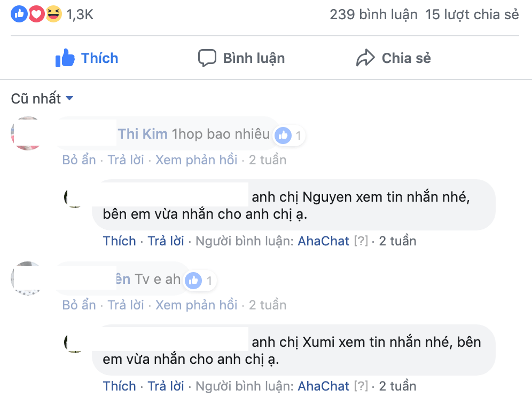Screen dimensions: 532x398
Task: Click first AhaChat commenter link
Action: (323, 241)
